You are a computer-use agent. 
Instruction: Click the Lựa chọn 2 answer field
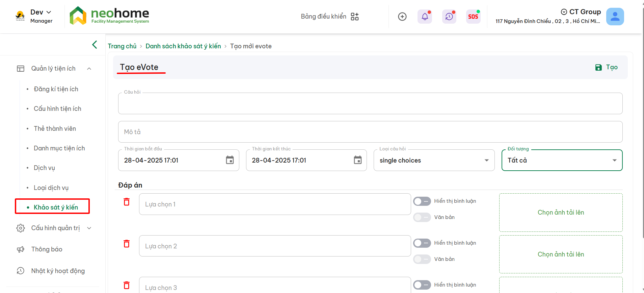click(275, 246)
